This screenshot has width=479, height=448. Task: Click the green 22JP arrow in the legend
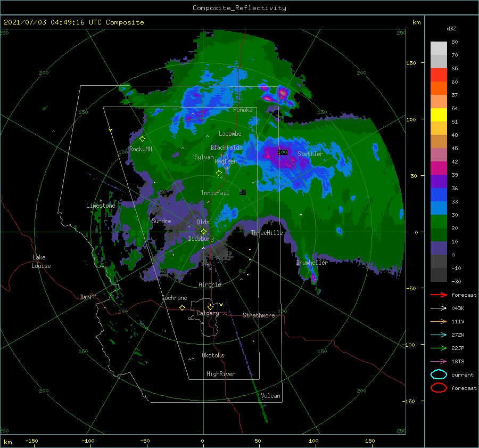pyautogui.click(x=439, y=348)
